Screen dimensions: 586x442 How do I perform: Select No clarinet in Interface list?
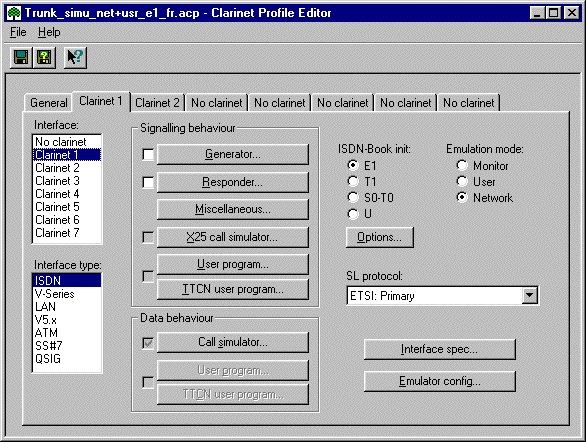tap(67, 142)
